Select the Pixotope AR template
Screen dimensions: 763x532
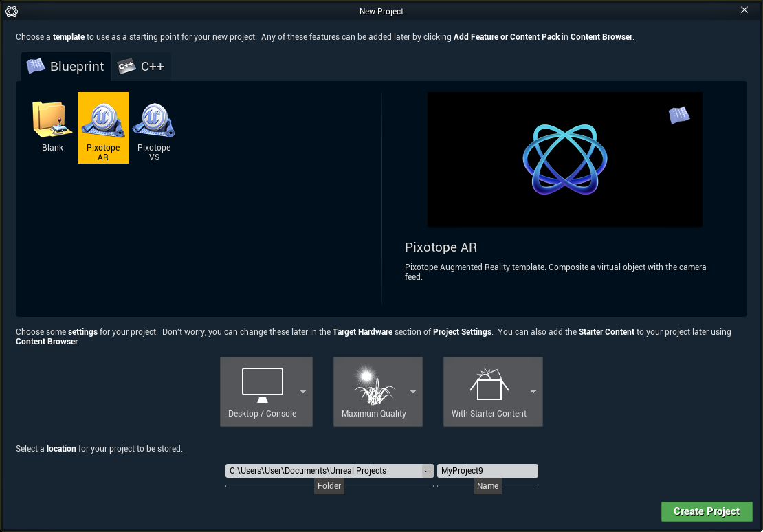click(x=103, y=128)
